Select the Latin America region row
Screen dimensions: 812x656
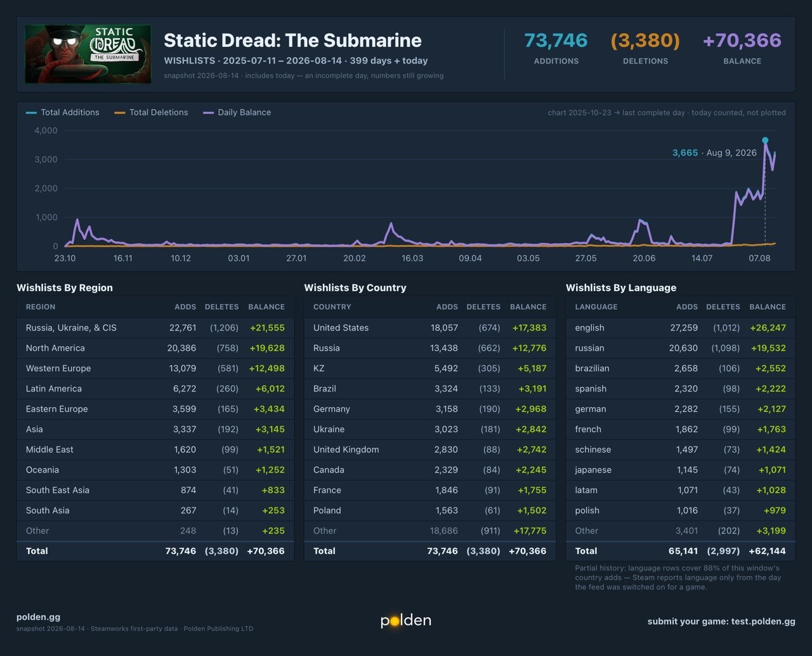(155, 389)
